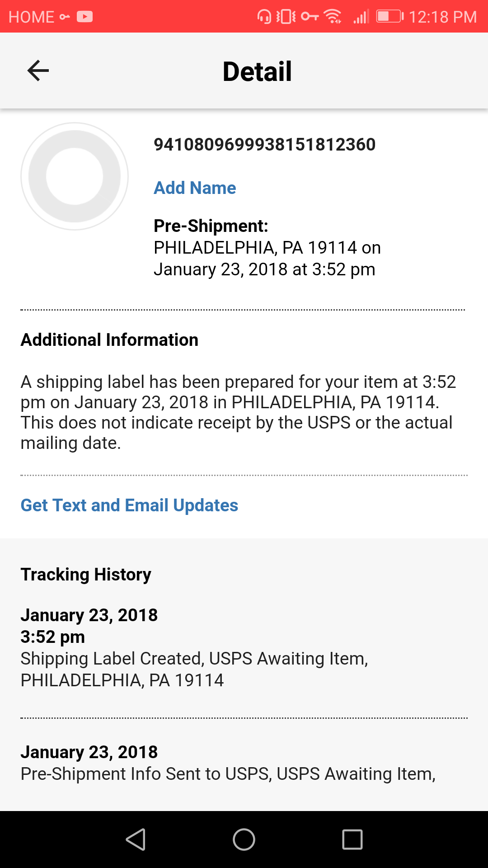Select the tracking number 9410809699938151812360

[265, 144]
